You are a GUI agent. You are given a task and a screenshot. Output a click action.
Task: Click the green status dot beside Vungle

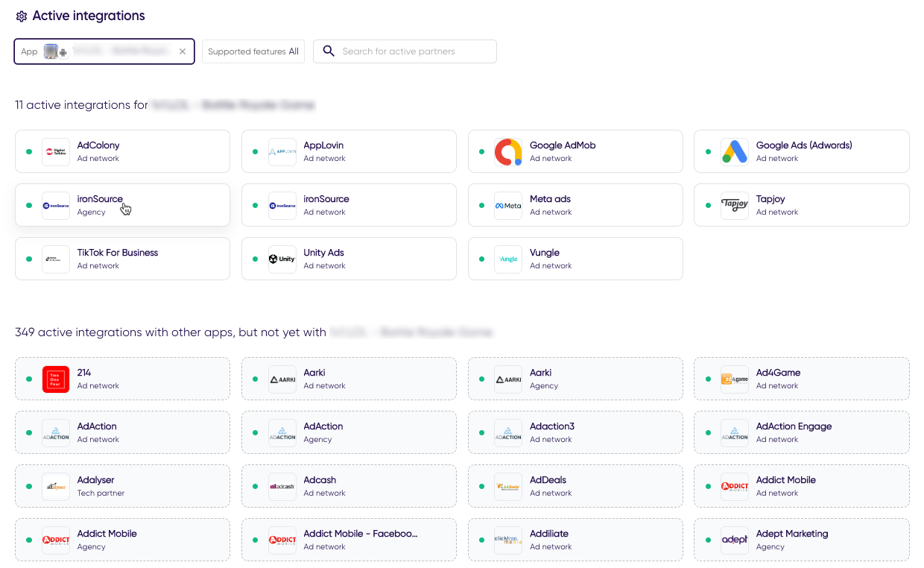click(481, 259)
